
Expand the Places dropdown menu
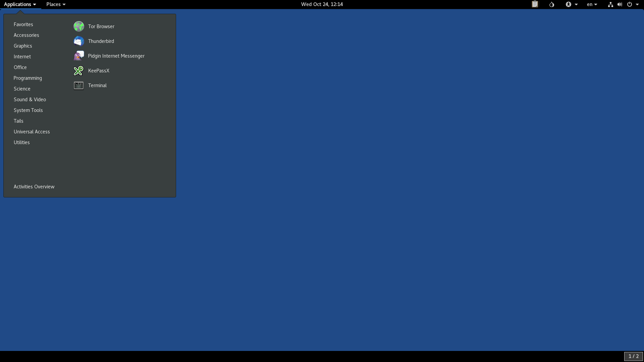click(55, 4)
